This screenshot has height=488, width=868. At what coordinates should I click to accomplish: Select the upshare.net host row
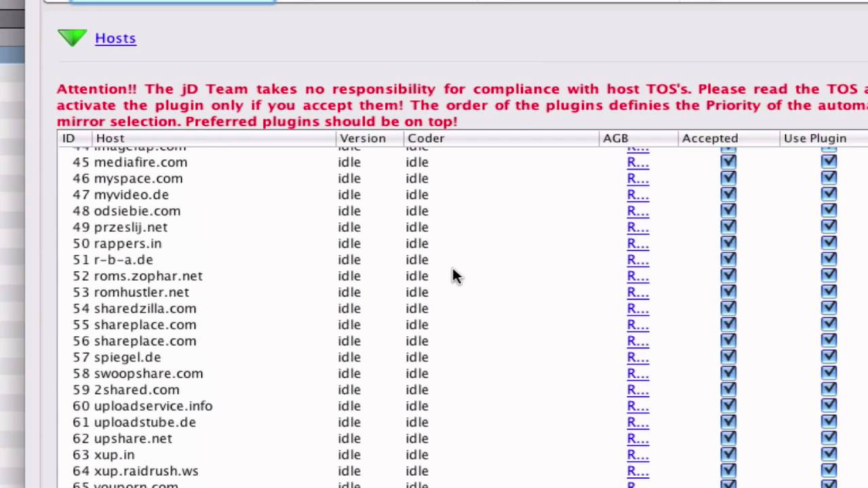pyautogui.click(x=463, y=439)
